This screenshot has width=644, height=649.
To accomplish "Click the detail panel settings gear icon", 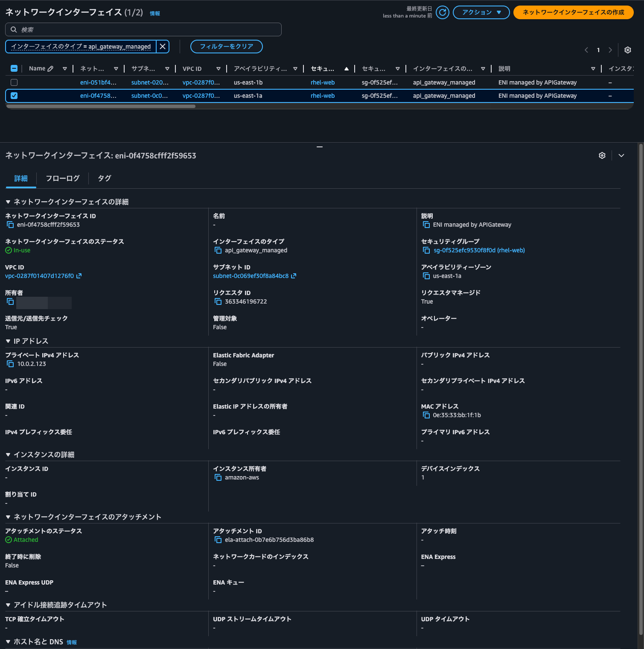I will (x=602, y=155).
